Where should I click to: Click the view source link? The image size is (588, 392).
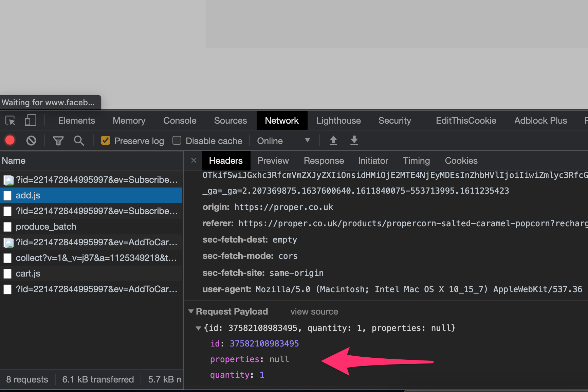[314, 311]
